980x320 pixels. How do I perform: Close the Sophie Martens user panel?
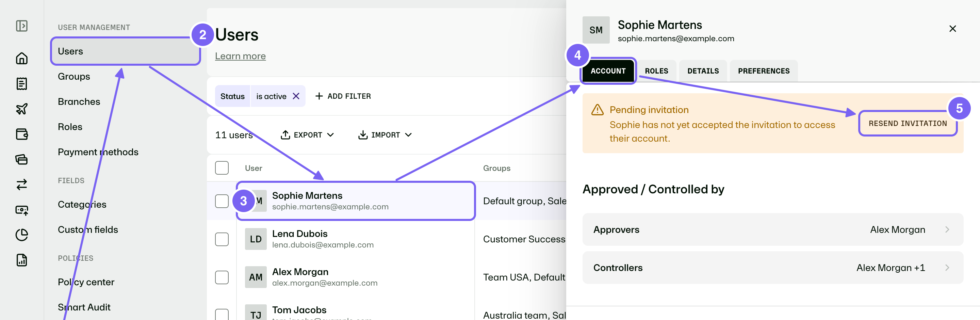(953, 29)
